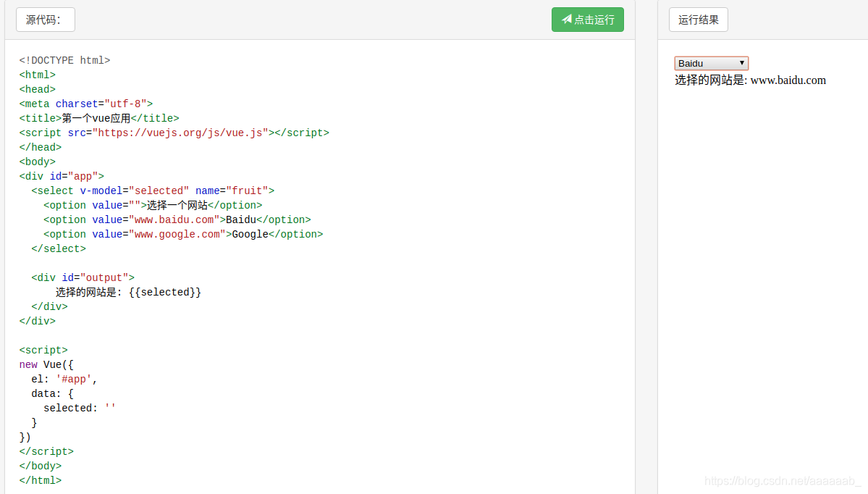This screenshot has width=868, height=494.
Task: Click the vue.js script URL in the code
Action: 180,133
